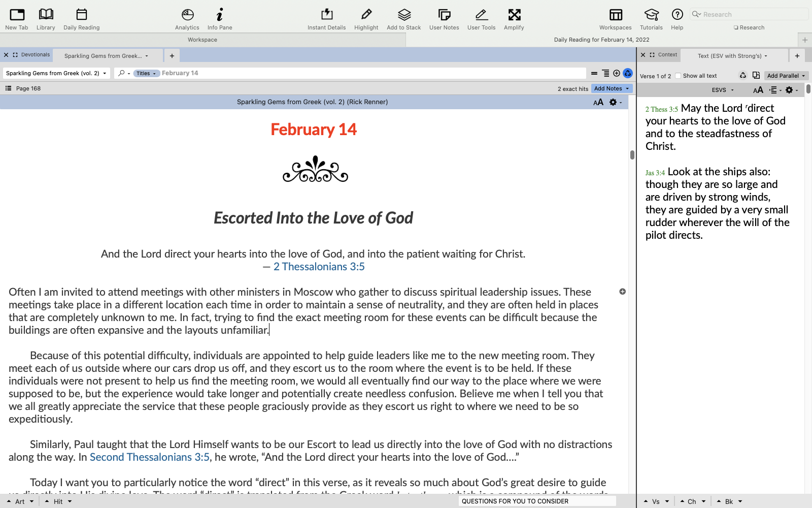Adjust text size in ESVS pane
This screenshot has width=812, height=508.
coord(758,90)
